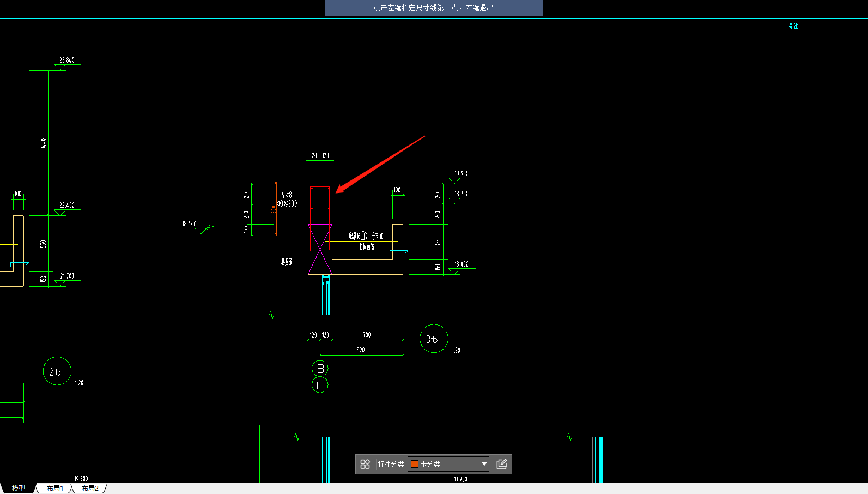
Task: Click the 4Φ8 rebar annotation
Action: pyautogui.click(x=287, y=195)
